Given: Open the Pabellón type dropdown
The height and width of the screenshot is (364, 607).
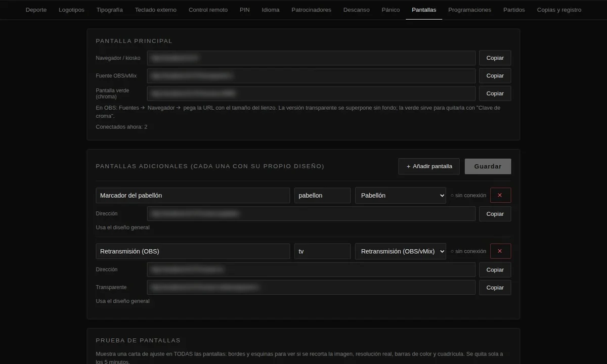Looking at the screenshot, I should pyautogui.click(x=400, y=195).
